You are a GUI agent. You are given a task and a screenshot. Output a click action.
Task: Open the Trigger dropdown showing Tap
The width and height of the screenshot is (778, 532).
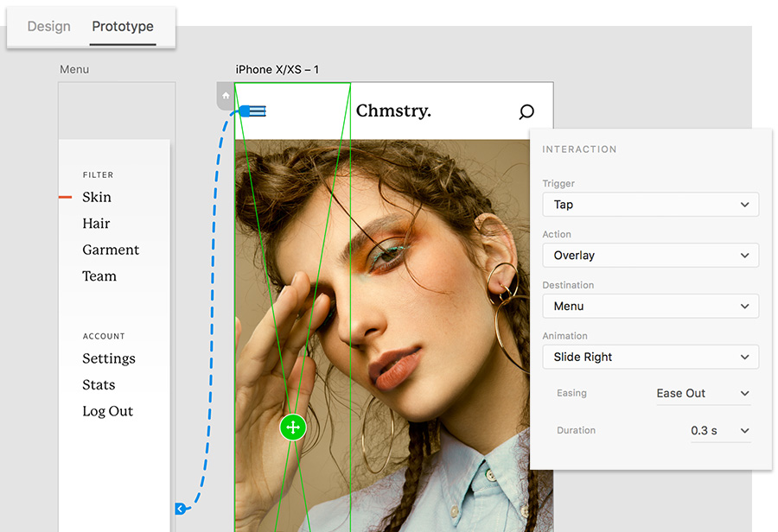(650, 205)
